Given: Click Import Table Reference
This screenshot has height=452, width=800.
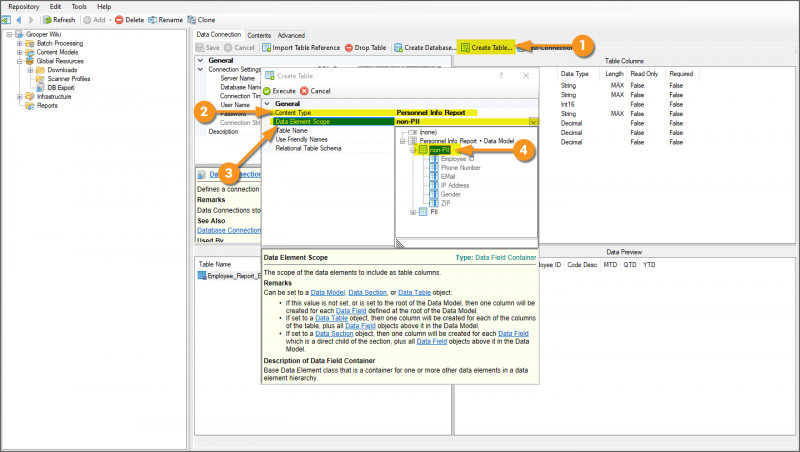Looking at the screenshot, I should (301, 47).
